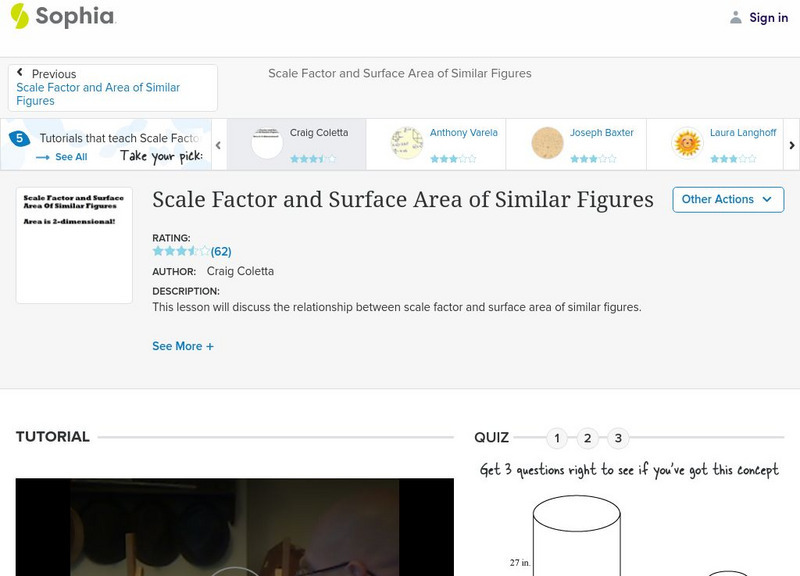The width and height of the screenshot is (800, 576).
Task: Click the 62 ratings count link
Action: (221, 251)
